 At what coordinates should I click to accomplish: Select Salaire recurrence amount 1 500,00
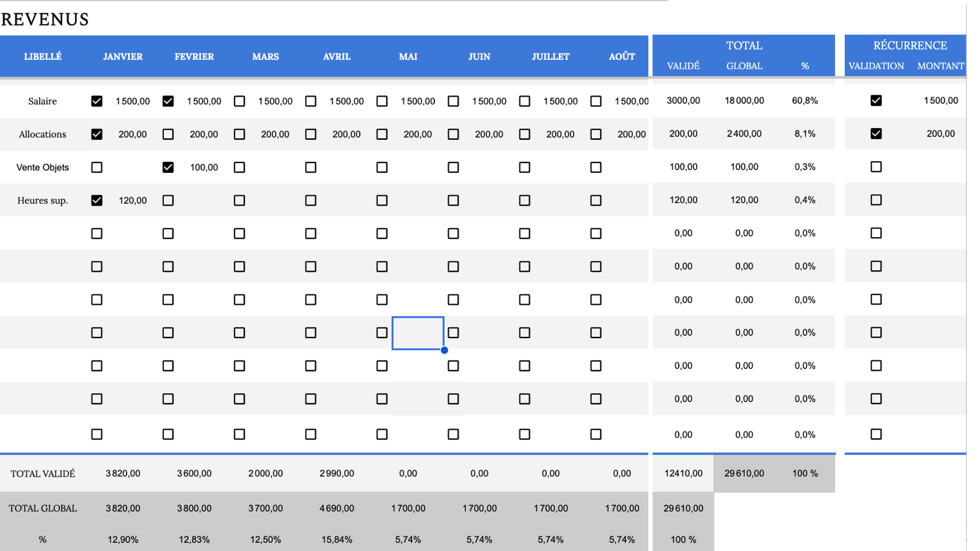pos(941,101)
